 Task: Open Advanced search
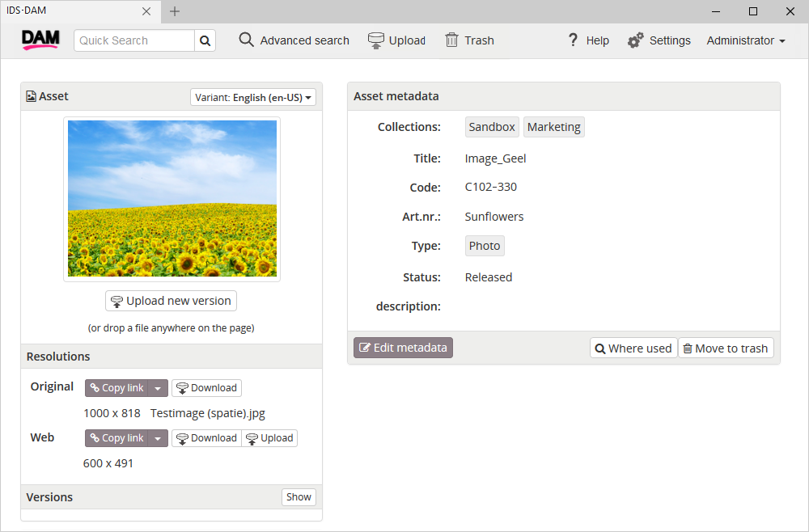coord(294,40)
